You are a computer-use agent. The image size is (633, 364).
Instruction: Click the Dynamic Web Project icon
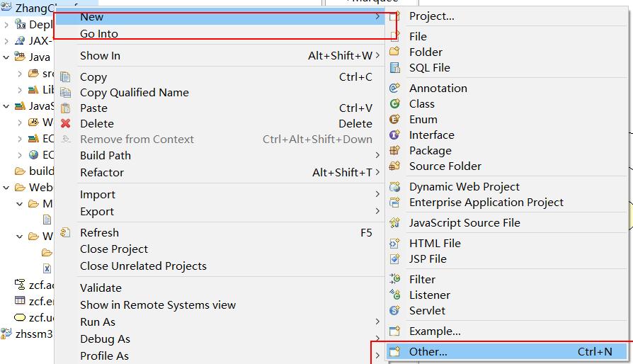(x=395, y=187)
